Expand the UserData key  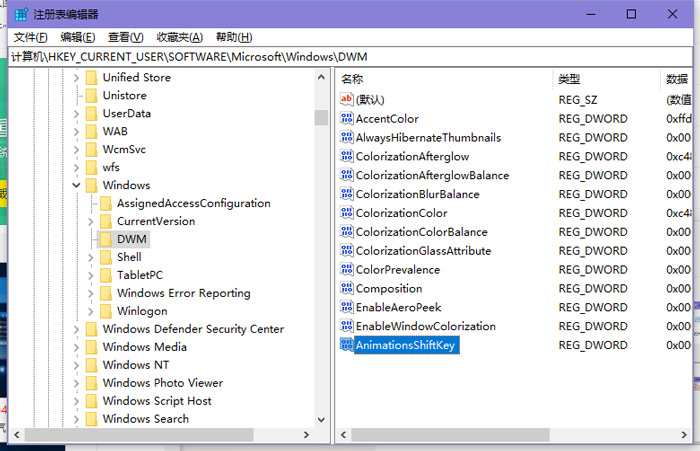pos(77,114)
